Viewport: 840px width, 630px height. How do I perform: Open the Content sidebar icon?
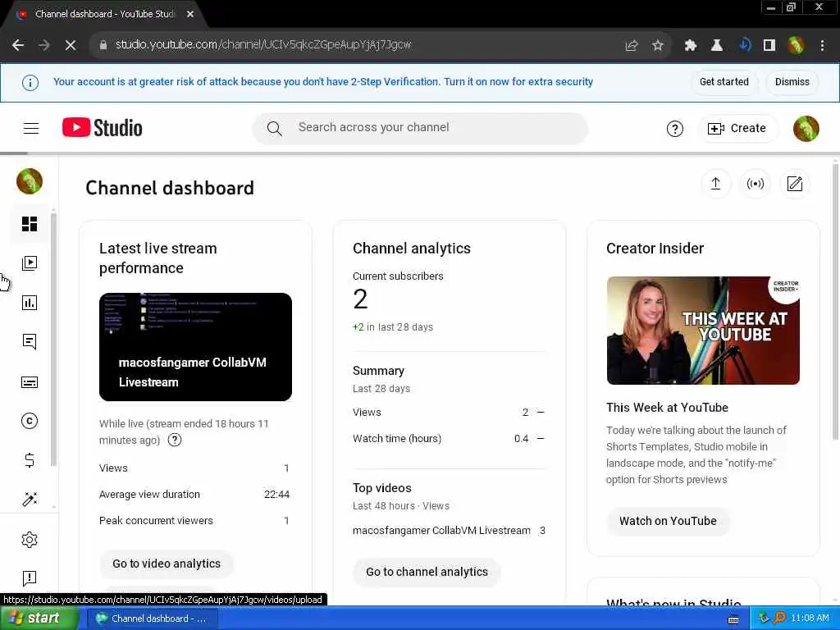pos(30,263)
